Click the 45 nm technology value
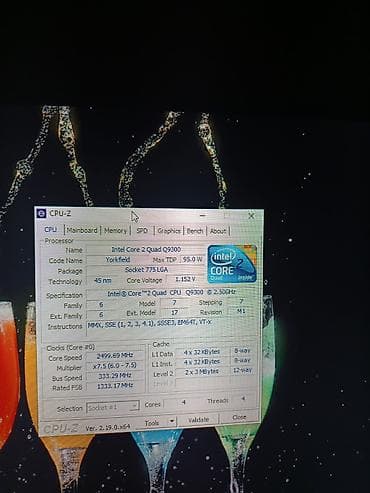The height and width of the screenshot is (493, 370). 103,280
